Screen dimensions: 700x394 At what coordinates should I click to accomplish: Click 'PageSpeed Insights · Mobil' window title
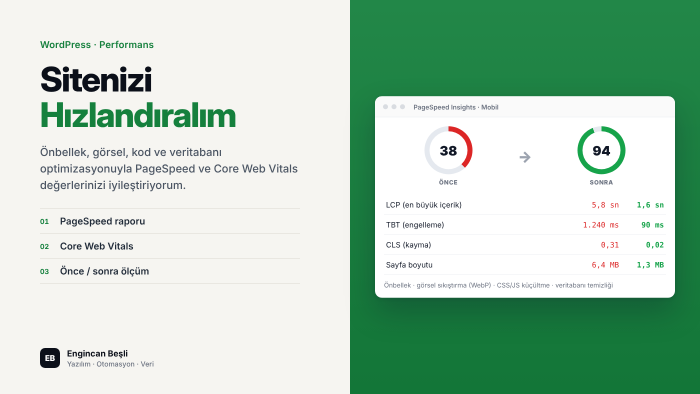pos(456,107)
